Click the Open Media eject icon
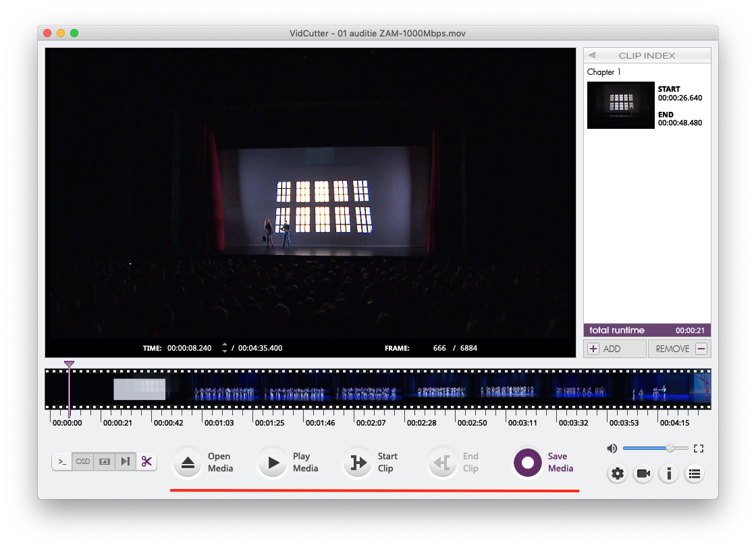 pos(188,463)
